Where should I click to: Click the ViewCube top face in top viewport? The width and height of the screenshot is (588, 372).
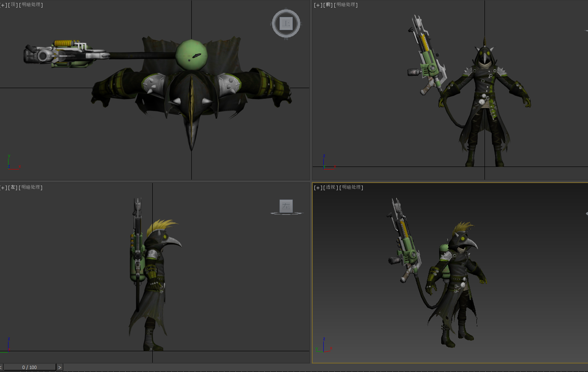[x=286, y=24]
